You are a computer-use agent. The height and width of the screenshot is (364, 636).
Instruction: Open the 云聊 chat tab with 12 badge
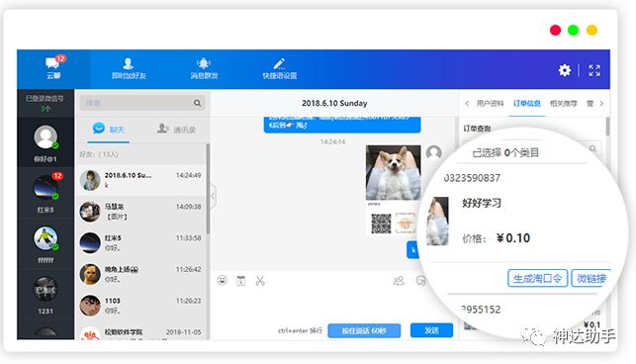click(x=53, y=68)
